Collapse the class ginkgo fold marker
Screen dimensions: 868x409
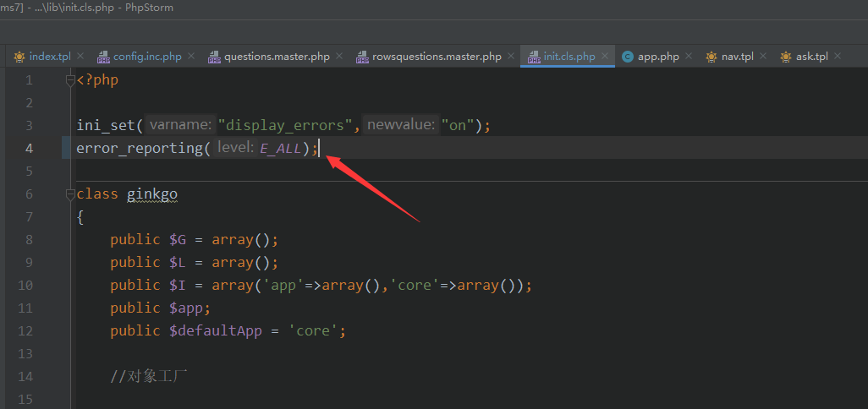click(x=70, y=194)
